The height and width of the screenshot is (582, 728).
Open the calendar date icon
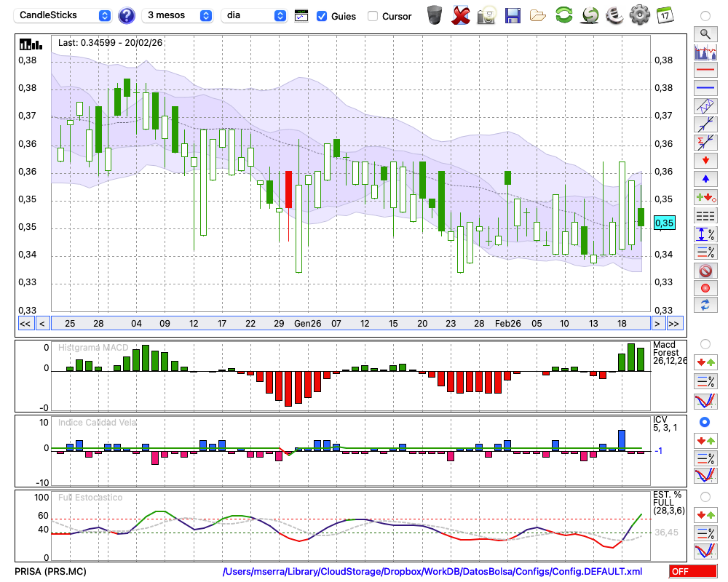[x=664, y=15]
